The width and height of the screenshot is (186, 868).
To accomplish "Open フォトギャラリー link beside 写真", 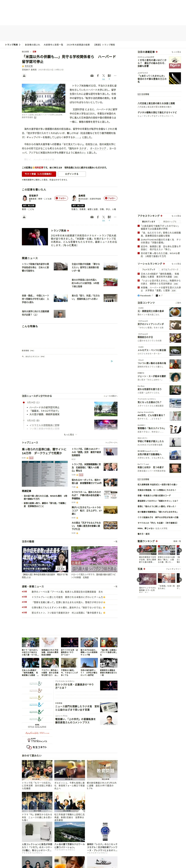I will (174, 569).
